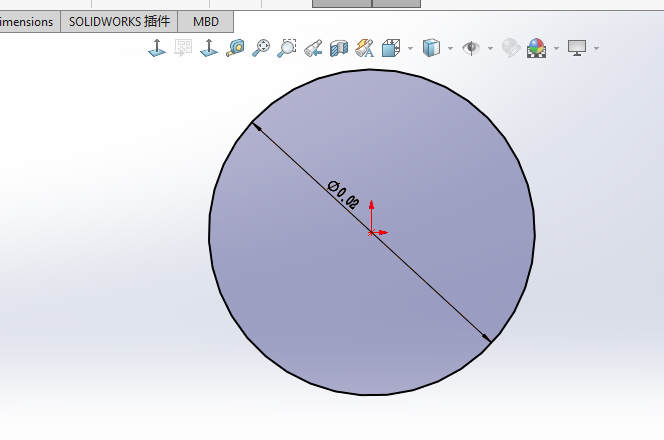Switch to the MBD tab
Image resolution: width=664 pixels, height=440 pixels.
pyautogui.click(x=206, y=22)
